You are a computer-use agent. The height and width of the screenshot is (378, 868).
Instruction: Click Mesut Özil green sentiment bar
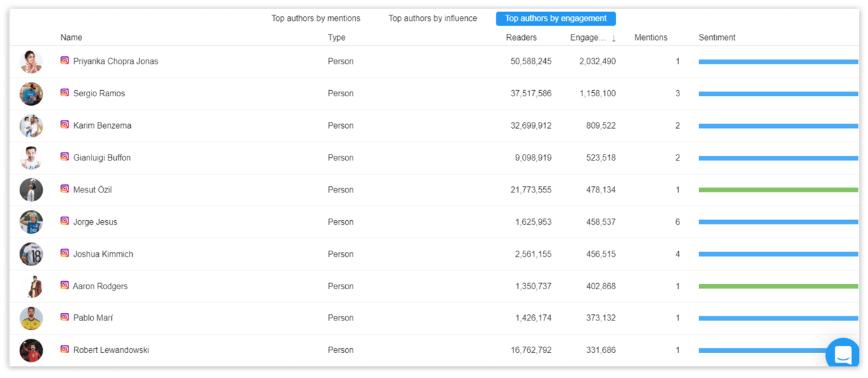coord(778,190)
